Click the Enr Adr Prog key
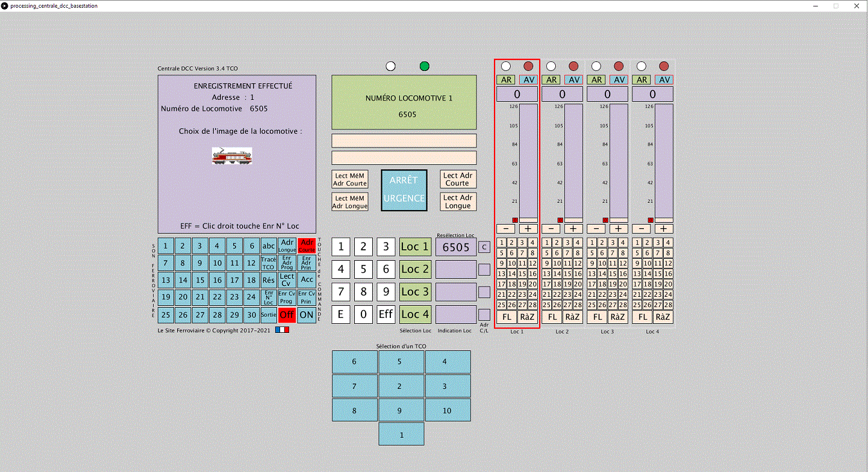The height and width of the screenshot is (472, 868). coord(287,263)
